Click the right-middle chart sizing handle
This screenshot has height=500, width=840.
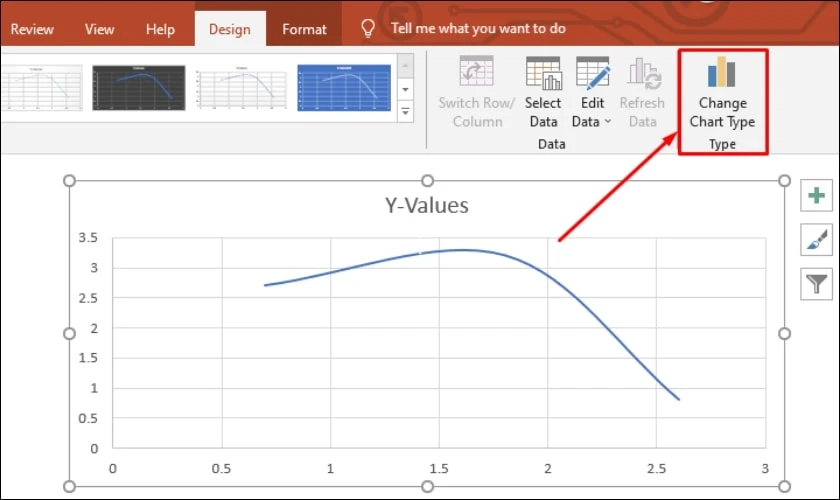(x=784, y=334)
